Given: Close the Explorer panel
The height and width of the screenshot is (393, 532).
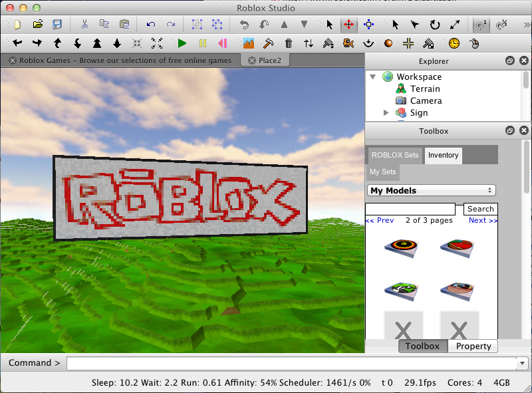Looking at the screenshot, I should coord(524,61).
